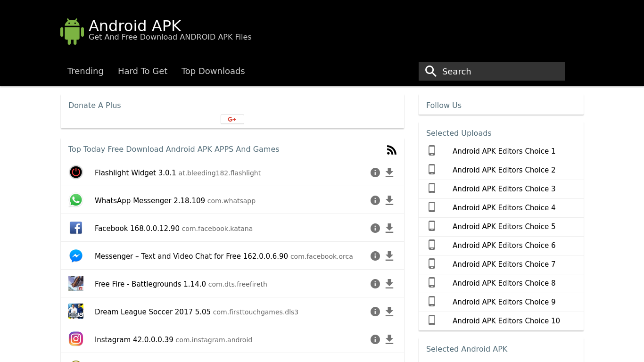The width and height of the screenshot is (644, 362).
Task: Download the Instagram APK
Action: 389,339
